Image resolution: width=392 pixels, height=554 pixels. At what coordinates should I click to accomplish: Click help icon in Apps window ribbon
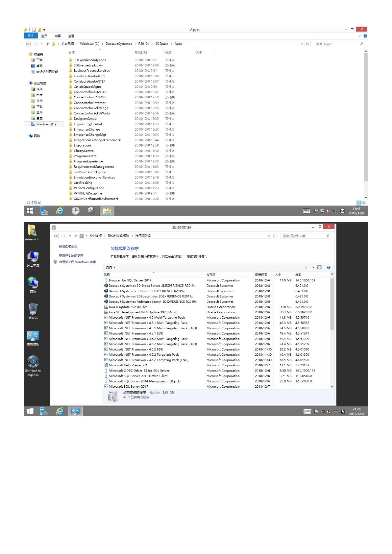pyautogui.click(x=365, y=36)
